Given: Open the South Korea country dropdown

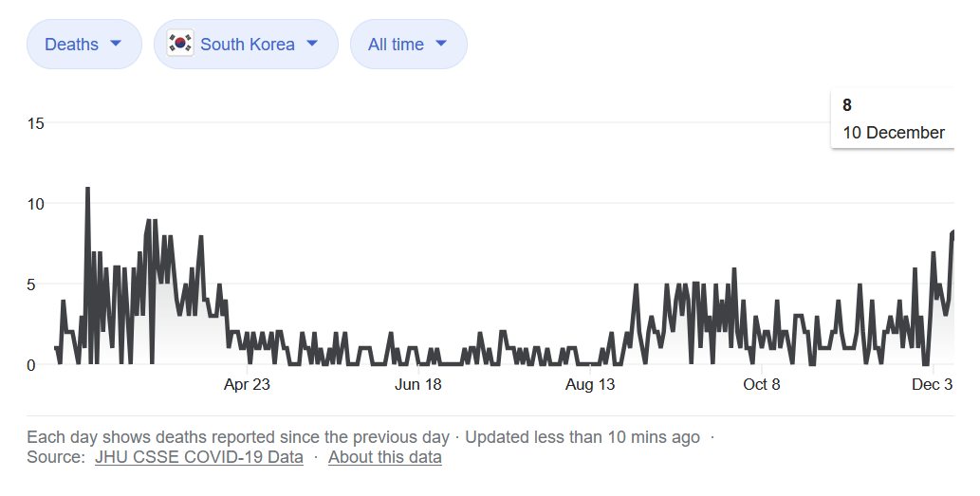Looking at the screenshot, I should tap(246, 45).
